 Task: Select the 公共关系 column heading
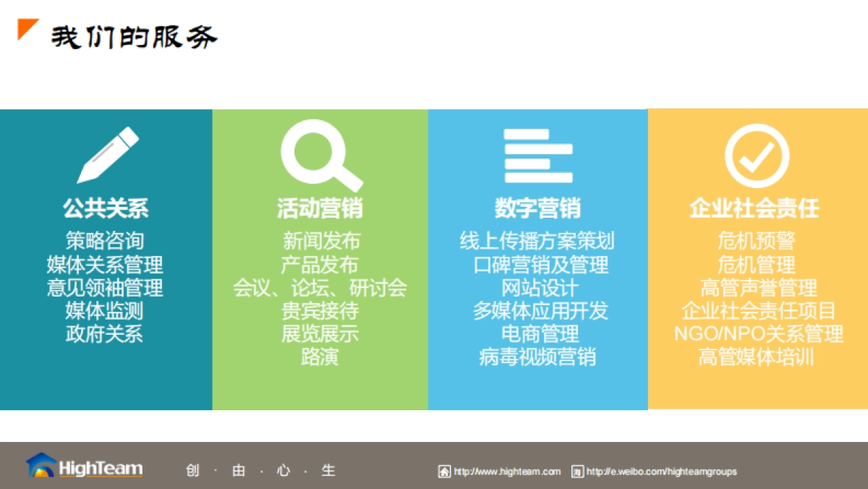105,208
